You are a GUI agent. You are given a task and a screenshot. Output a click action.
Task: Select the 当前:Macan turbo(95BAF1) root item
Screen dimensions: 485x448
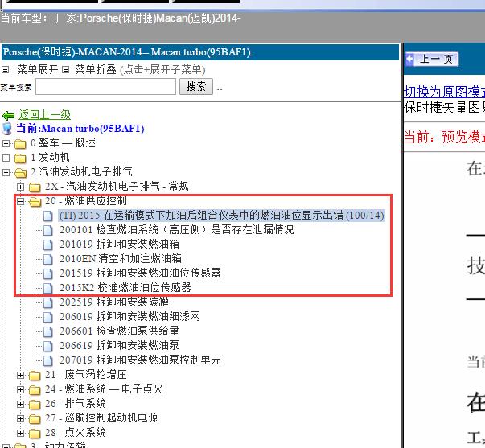[x=80, y=129]
